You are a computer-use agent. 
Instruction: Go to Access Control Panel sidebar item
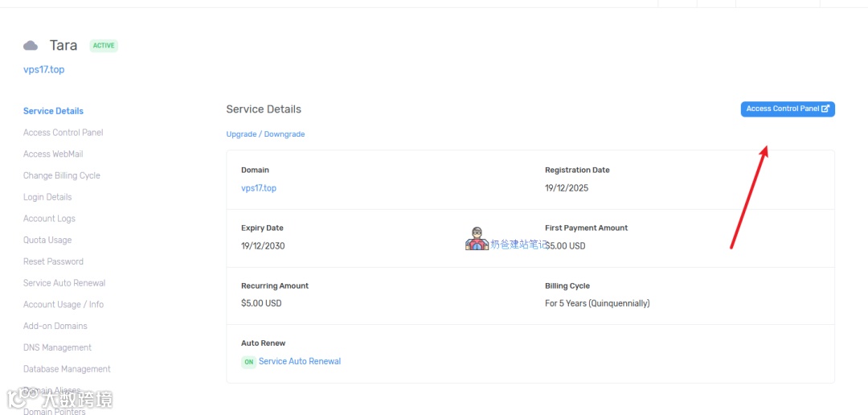[63, 133]
